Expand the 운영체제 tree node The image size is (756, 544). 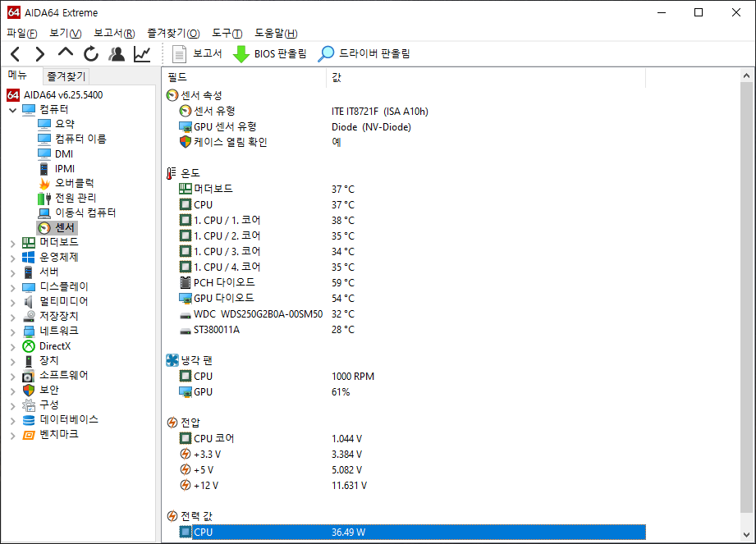(12, 258)
